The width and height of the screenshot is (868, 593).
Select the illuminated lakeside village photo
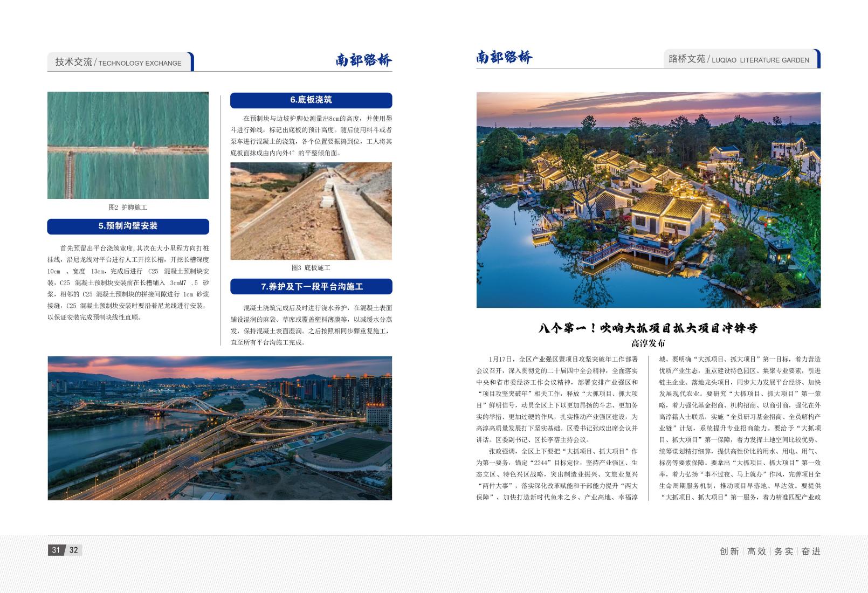tap(649, 200)
